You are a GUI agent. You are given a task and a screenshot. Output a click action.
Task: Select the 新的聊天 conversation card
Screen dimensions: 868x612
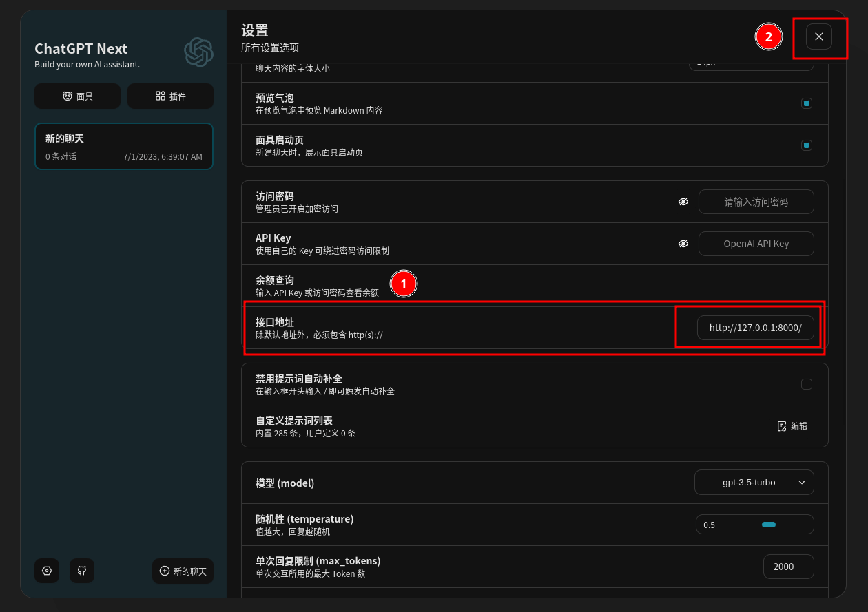click(124, 147)
